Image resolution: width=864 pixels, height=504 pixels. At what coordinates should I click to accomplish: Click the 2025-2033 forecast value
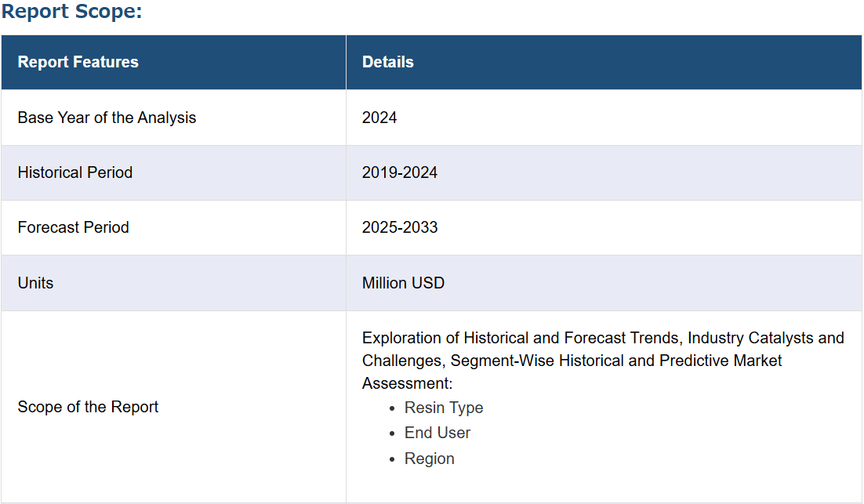point(400,227)
